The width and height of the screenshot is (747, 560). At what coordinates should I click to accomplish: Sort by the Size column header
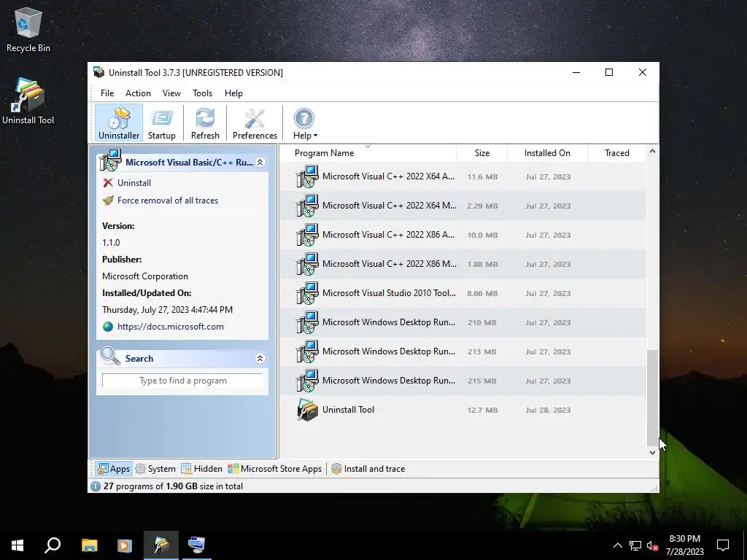click(x=481, y=153)
